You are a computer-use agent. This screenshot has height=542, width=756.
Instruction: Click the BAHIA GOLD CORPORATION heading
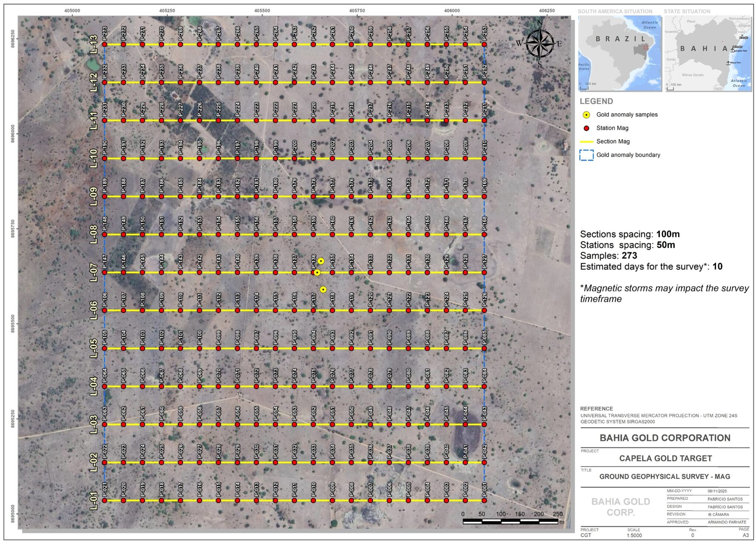click(x=665, y=438)
